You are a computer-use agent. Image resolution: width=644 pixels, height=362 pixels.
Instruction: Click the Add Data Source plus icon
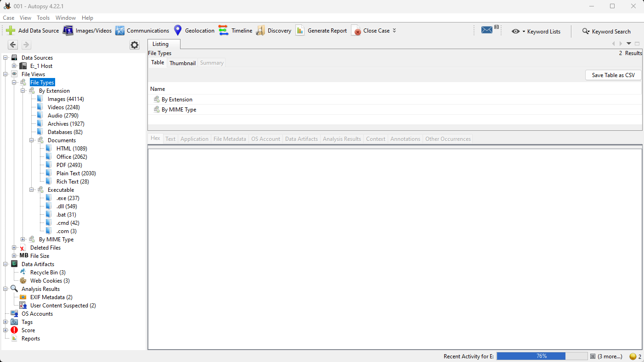(x=11, y=31)
